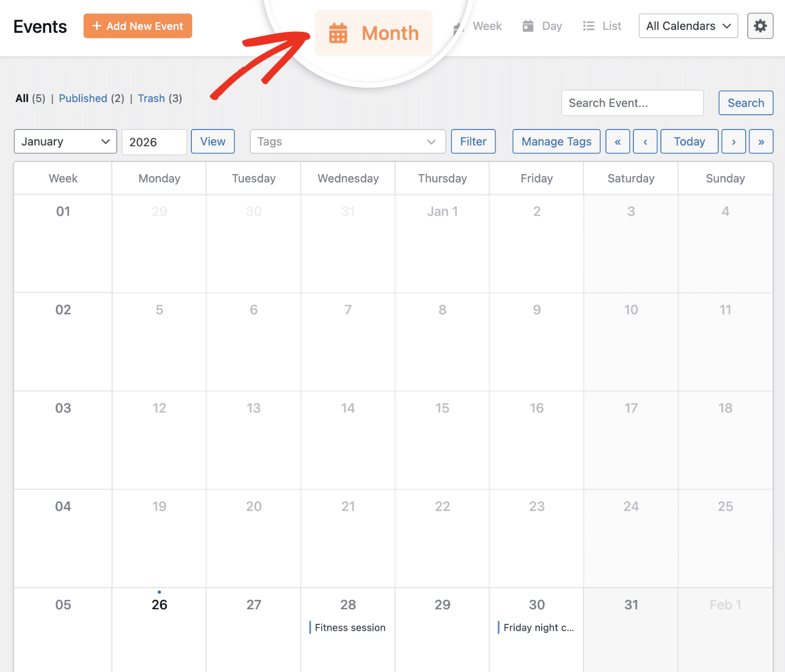Select the Fitness session event on the 28th

tap(349, 627)
